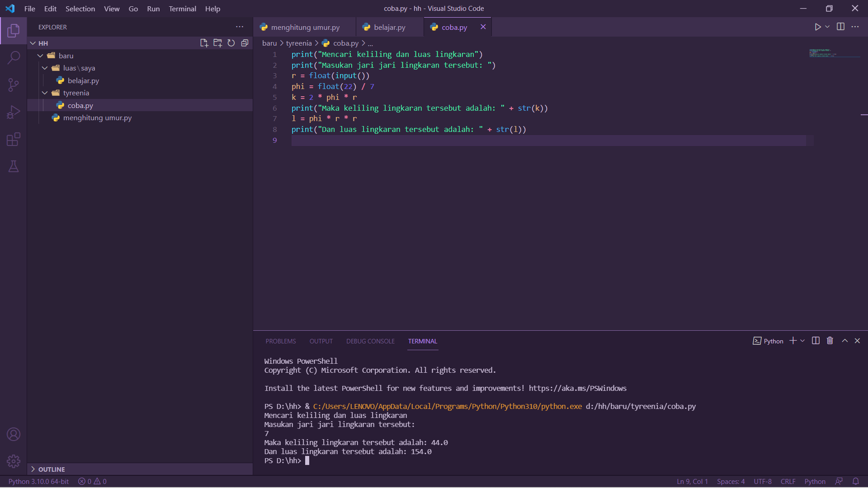Image resolution: width=868 pixels, height=488 pixels.
Task: Open the Extensions view
Action: pyautogui.click(x=14, y=139)
